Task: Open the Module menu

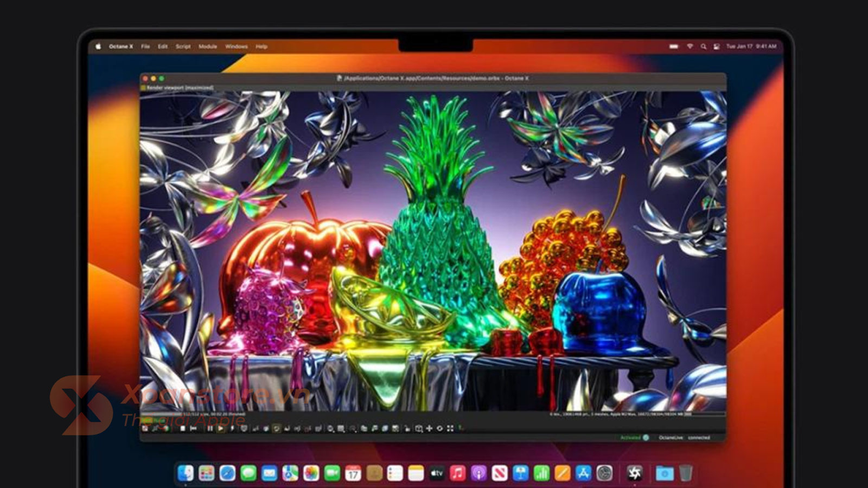Action: [208, 47]
